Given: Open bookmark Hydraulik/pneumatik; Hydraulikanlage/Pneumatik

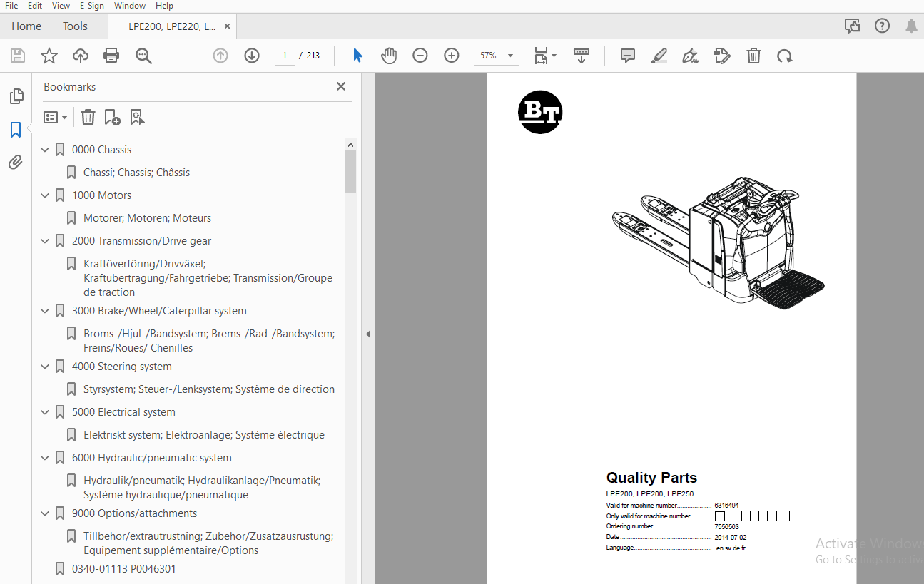Looking at the screenshot, I should (x=202, y=488).
